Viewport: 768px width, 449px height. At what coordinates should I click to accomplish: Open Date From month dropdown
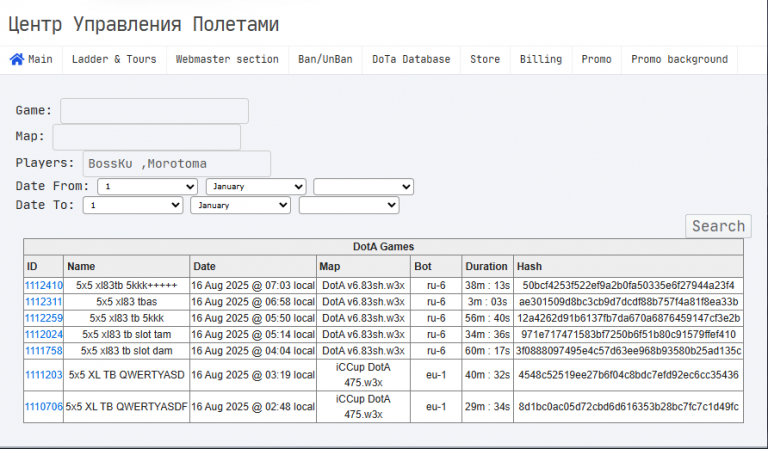click(x=256, y=187)
